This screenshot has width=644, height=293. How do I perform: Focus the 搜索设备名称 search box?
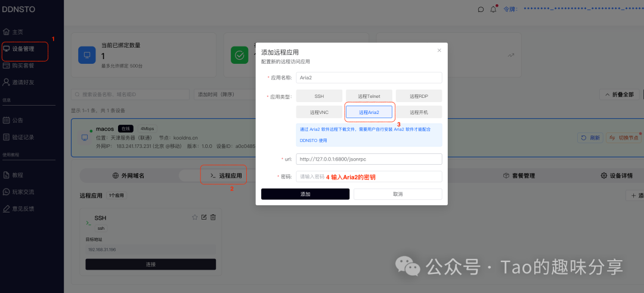(130, 94)
